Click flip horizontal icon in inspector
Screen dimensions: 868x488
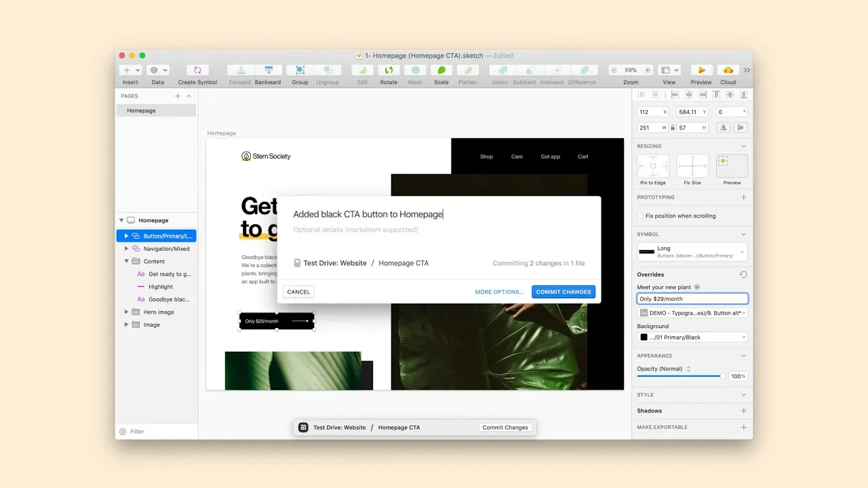(x=724, y=127)
